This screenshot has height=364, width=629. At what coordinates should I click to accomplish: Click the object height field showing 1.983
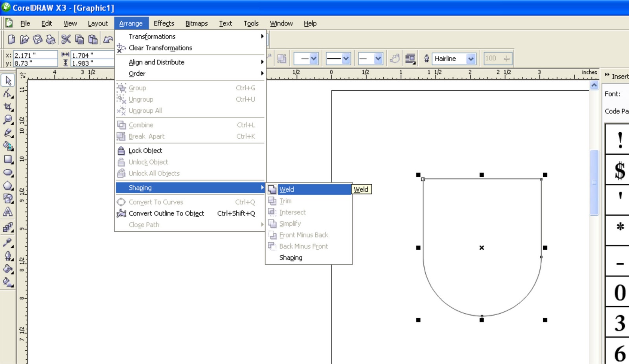click(93, 63)
